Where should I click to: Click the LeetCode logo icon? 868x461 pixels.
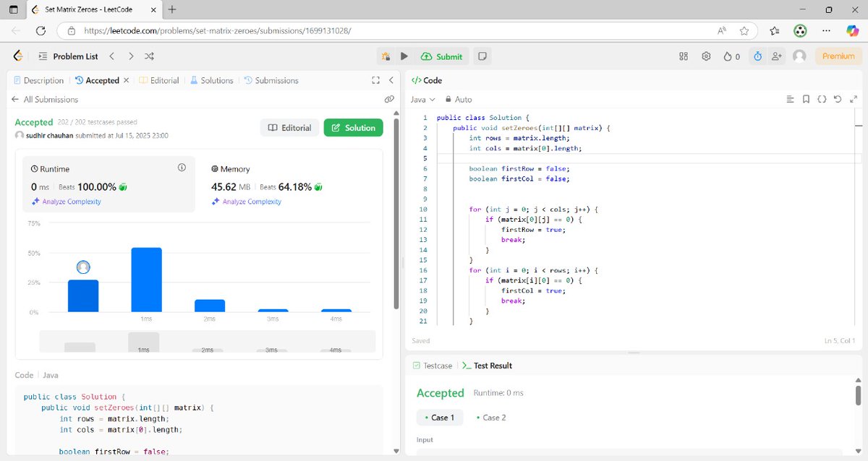coord(18,56)
